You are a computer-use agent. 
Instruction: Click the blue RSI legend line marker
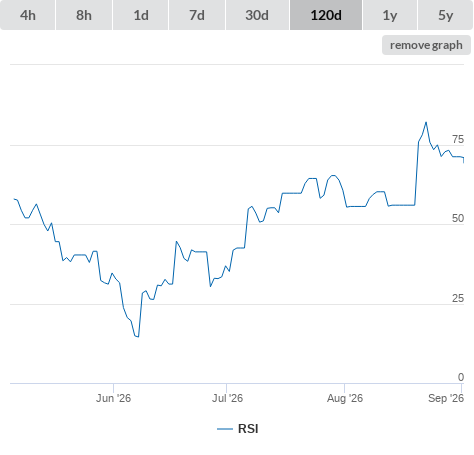tap(225, 429)
